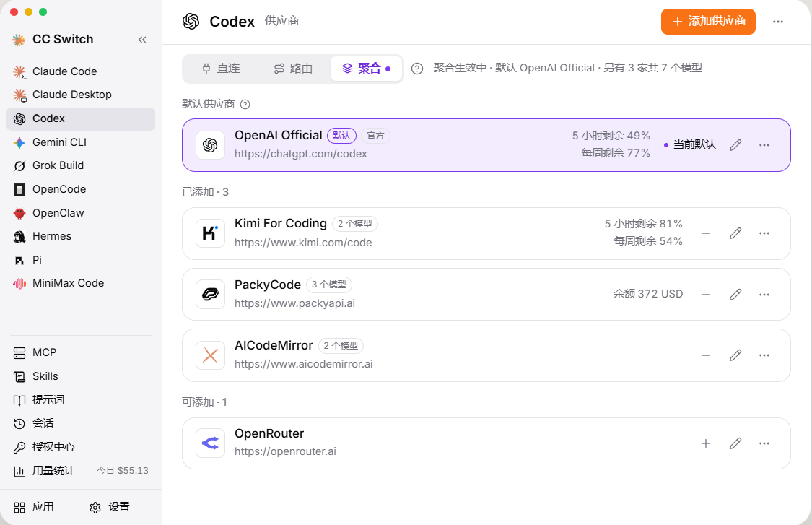Click the 当前默认 status label
This screenshot has height=525, width=812.
(690, 145)
